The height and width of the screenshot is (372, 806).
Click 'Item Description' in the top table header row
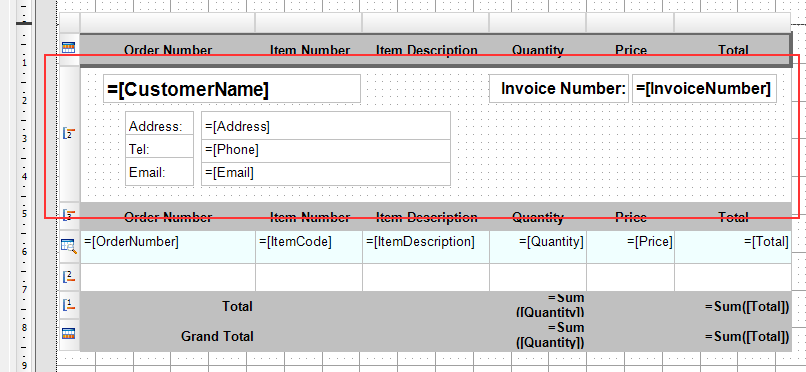click(427, 50)
